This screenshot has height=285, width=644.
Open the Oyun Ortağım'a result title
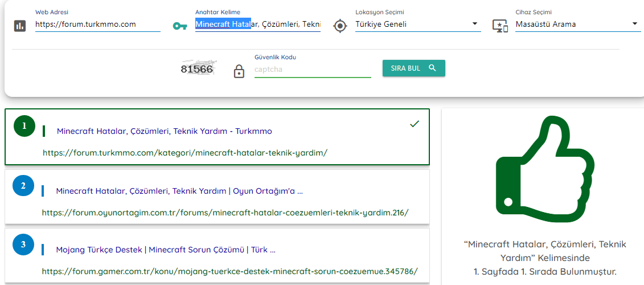[x=179, y=191]
